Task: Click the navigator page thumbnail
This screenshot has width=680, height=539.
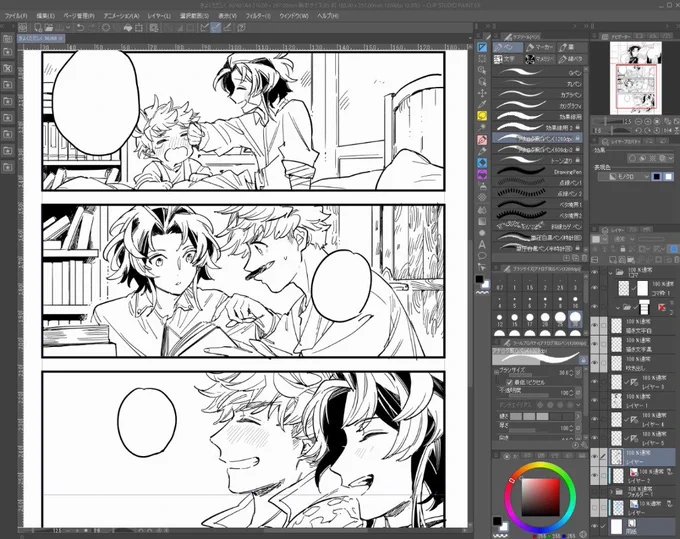Action: (x=636, y=78)
